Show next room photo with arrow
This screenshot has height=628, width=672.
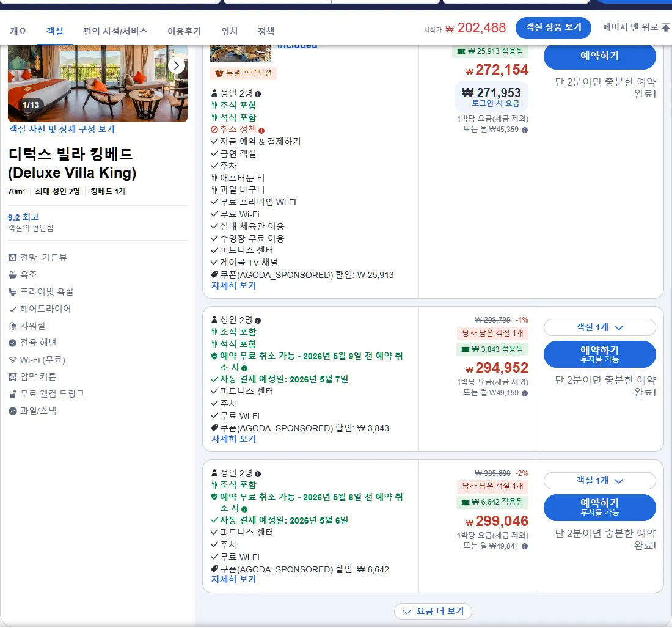176,65
